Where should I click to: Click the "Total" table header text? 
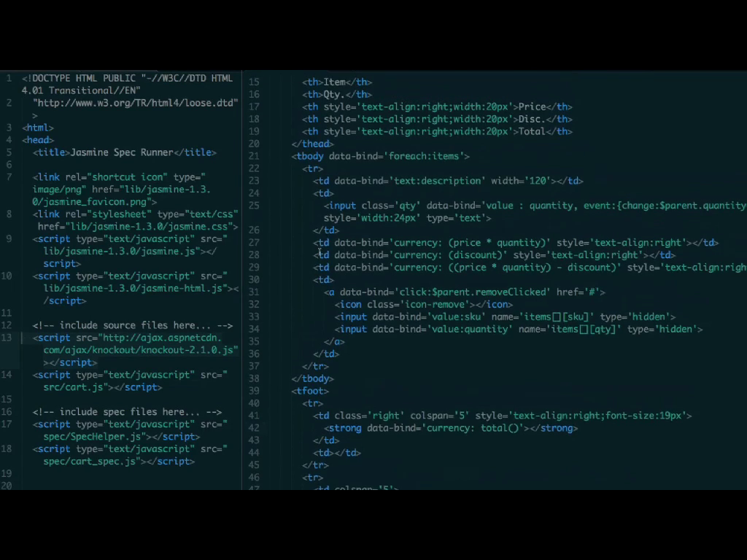click(x=532, y=132)
